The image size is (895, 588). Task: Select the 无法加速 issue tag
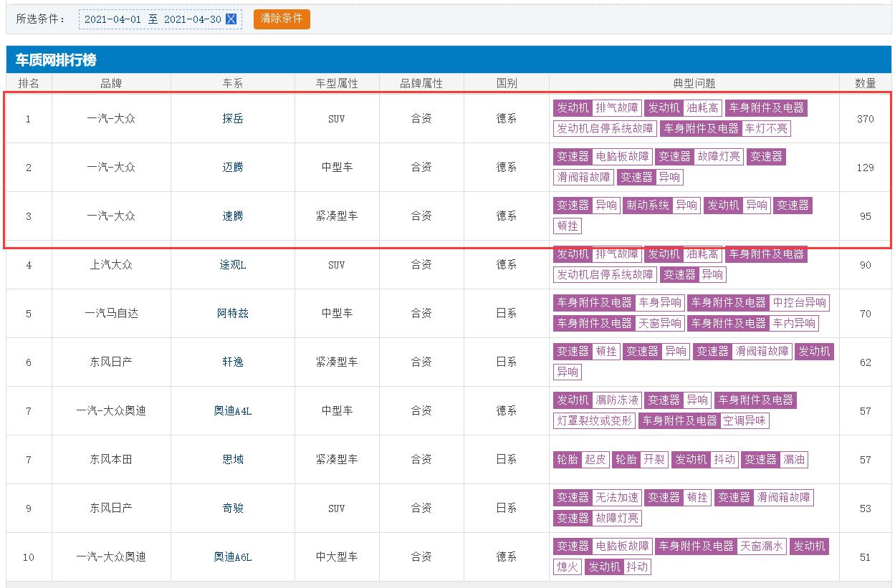coord(617,498)
